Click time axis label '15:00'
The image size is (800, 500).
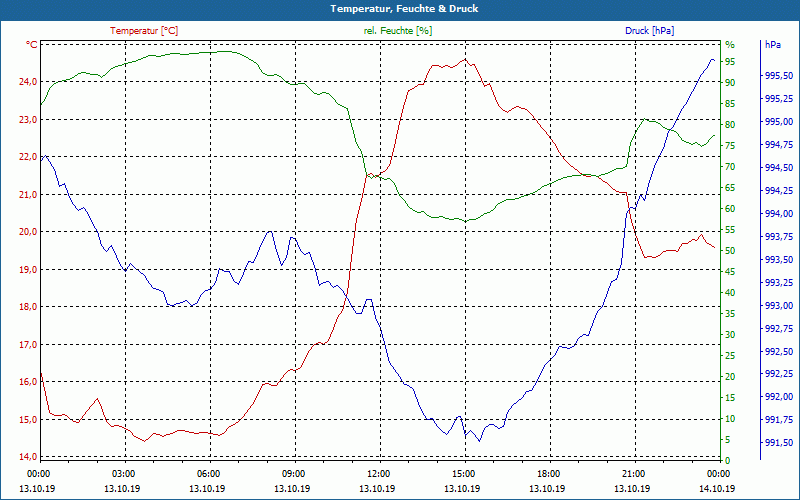[463, 473]
